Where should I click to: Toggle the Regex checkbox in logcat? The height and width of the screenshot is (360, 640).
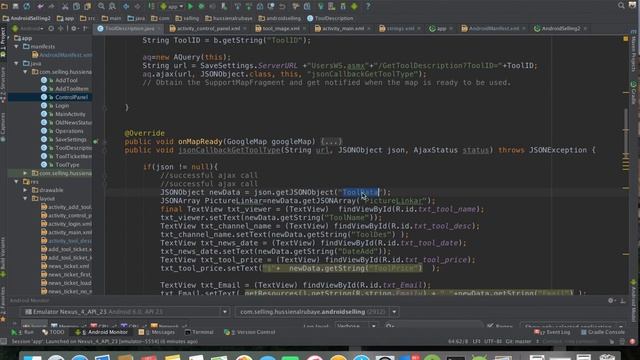[x=490, y=326]
